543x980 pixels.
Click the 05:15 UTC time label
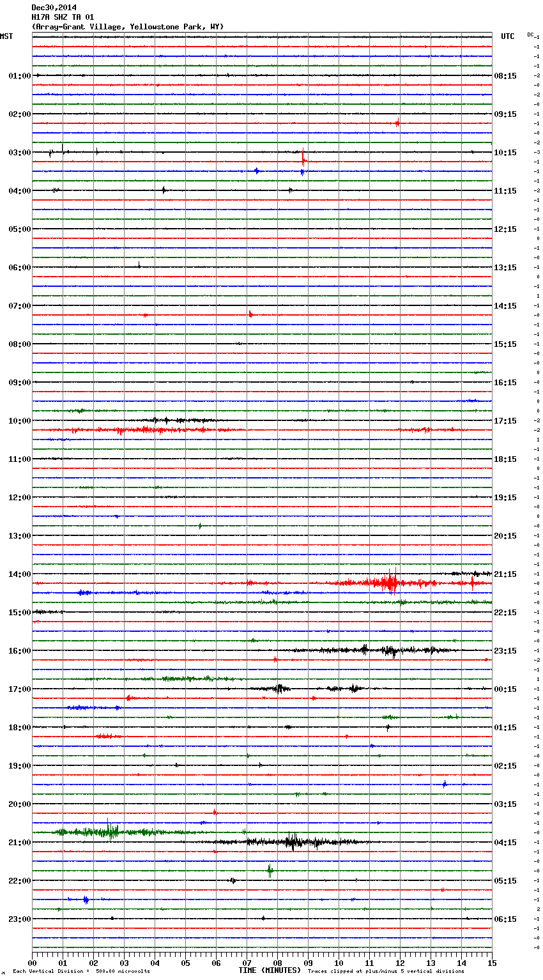(x=505, y=881)
